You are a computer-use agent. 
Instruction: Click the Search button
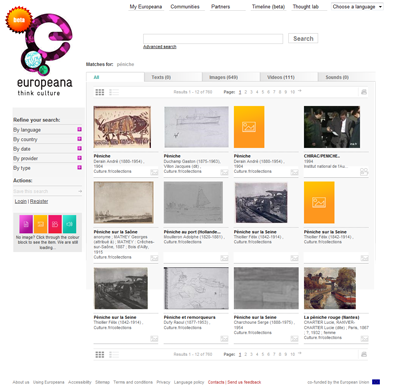[x=303, y=39]
